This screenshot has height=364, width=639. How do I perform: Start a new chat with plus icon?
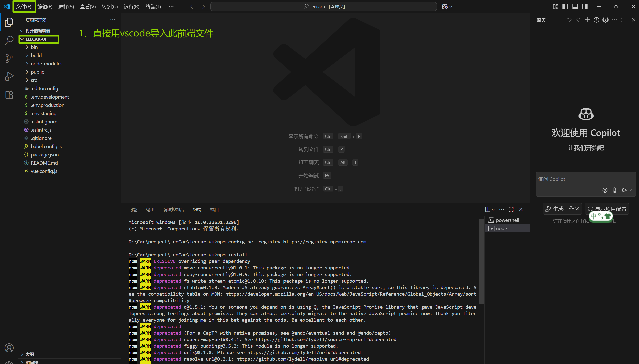coord(587,20)
